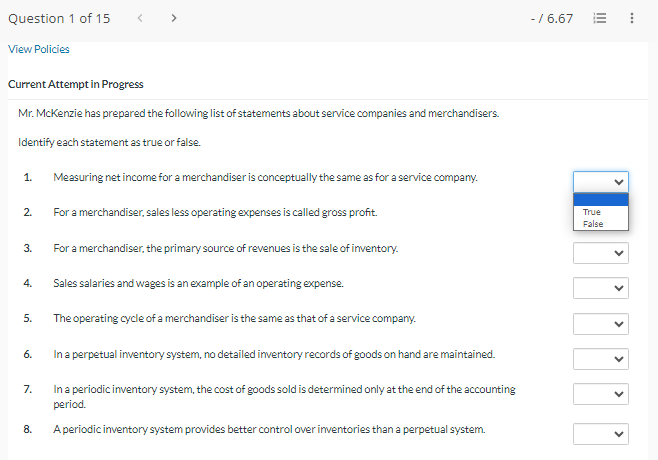Click statement 7 about periodic inventory system
This screenshot has height=460, width=658.
click(285, 394)
